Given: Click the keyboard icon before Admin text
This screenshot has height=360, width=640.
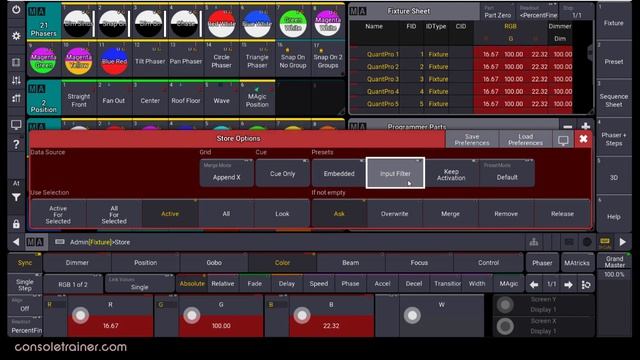Looking at the screenshot, I should tap(60, 242).
